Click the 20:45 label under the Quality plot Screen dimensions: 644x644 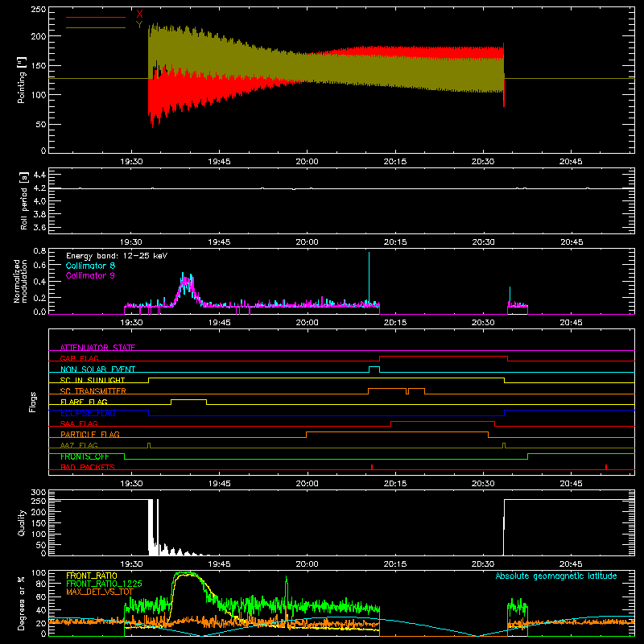tap(571, 564)
